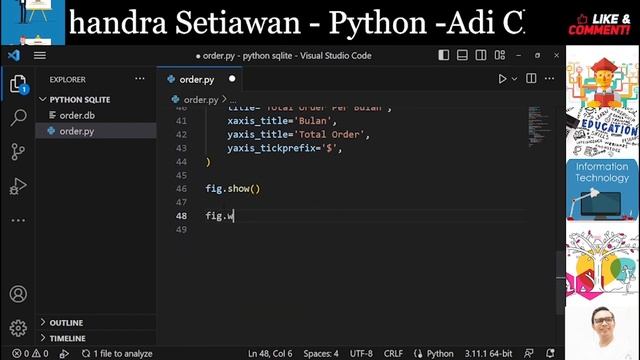
Task: Place cursor at end of fig.w line
Action: coord(234,216)
